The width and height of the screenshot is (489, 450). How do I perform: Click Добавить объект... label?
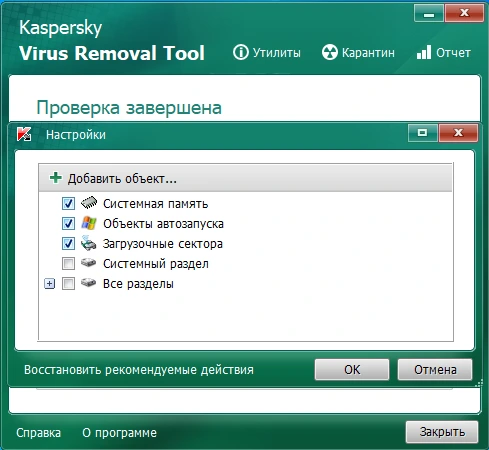click(122, 179)
